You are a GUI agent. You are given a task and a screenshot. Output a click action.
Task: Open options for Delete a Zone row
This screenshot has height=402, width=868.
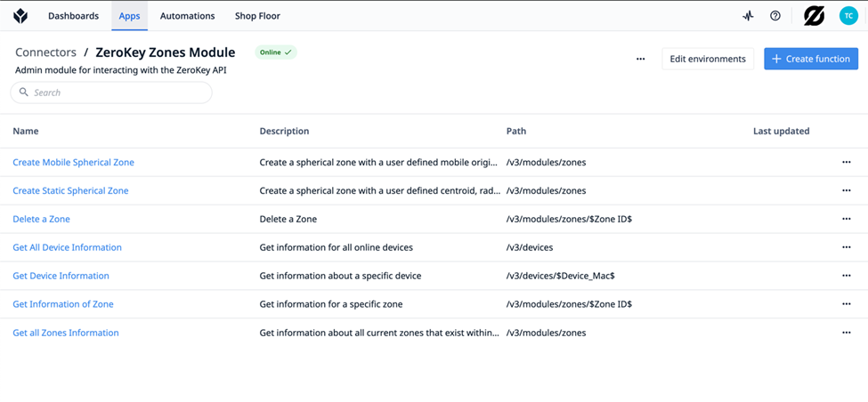click(846, 219)
